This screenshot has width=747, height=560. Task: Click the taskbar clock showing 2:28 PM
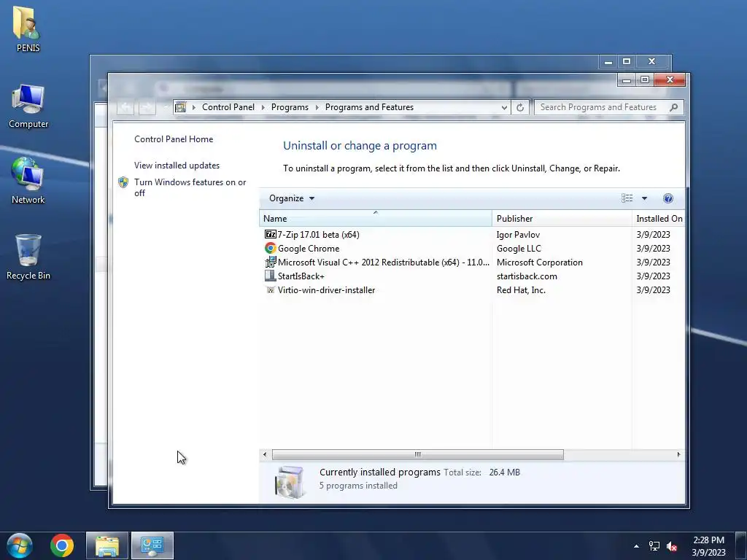(708, 545)
